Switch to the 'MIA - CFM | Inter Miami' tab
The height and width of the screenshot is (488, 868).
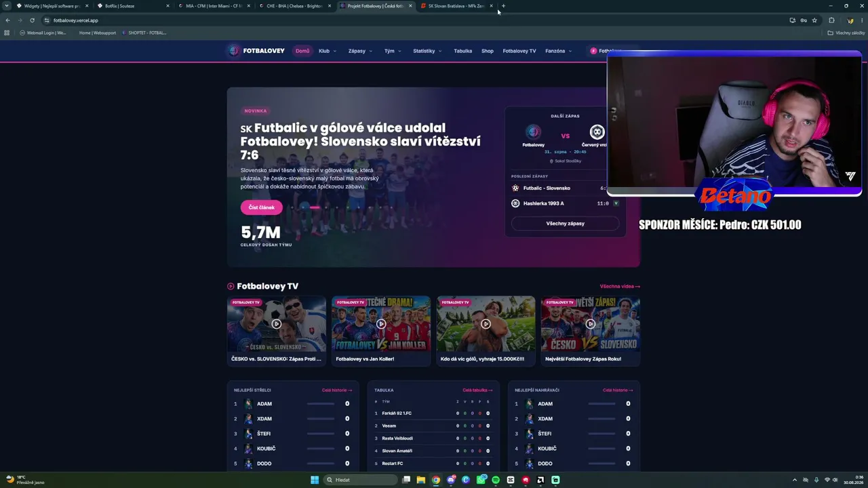[x=214, y=6]
